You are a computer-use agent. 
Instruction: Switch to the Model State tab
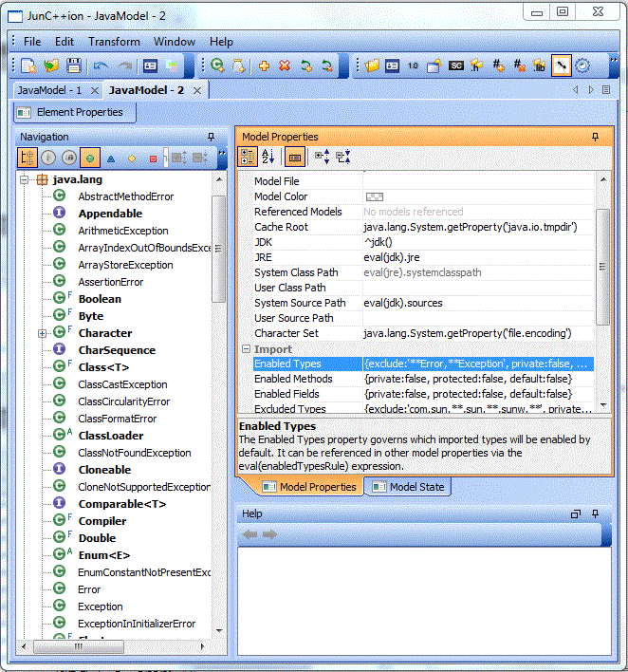pos(407,487)
